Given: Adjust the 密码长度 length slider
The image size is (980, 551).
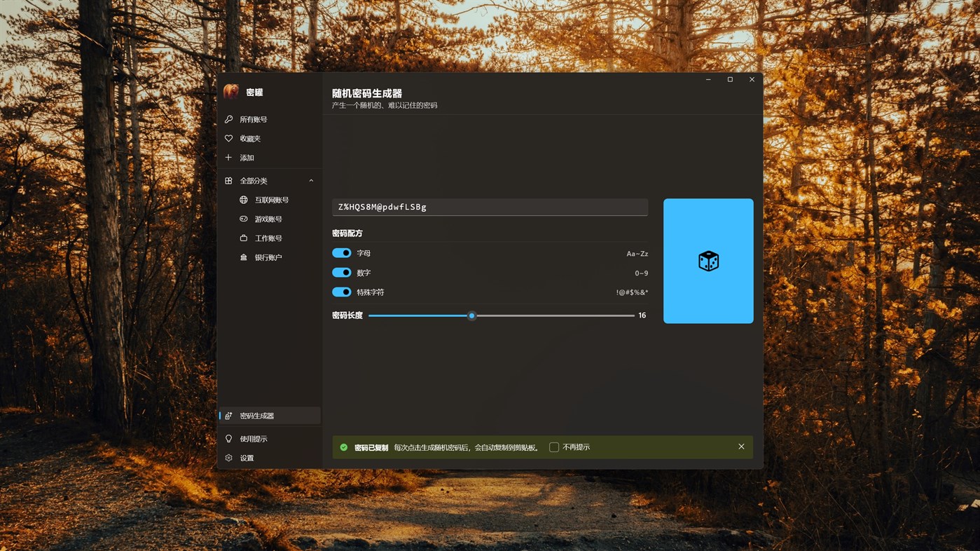Looking at the screenshot, I should [471, 315].
